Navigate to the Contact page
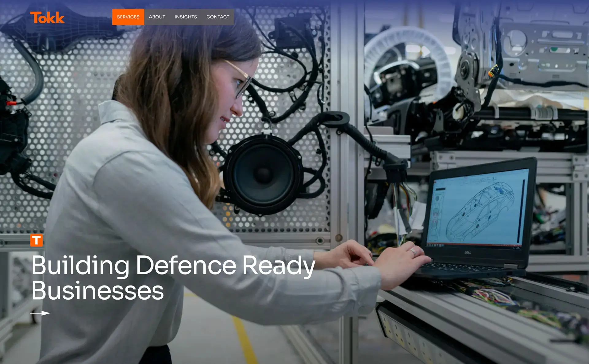589x364 pixels. [218, 17]
